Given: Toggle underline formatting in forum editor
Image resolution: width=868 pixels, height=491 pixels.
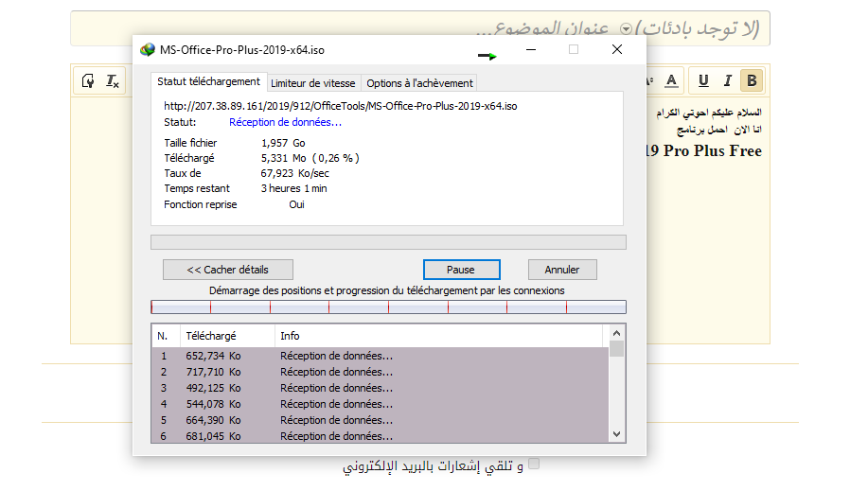Looking at the screenshot, I should (x=703, y=80).
